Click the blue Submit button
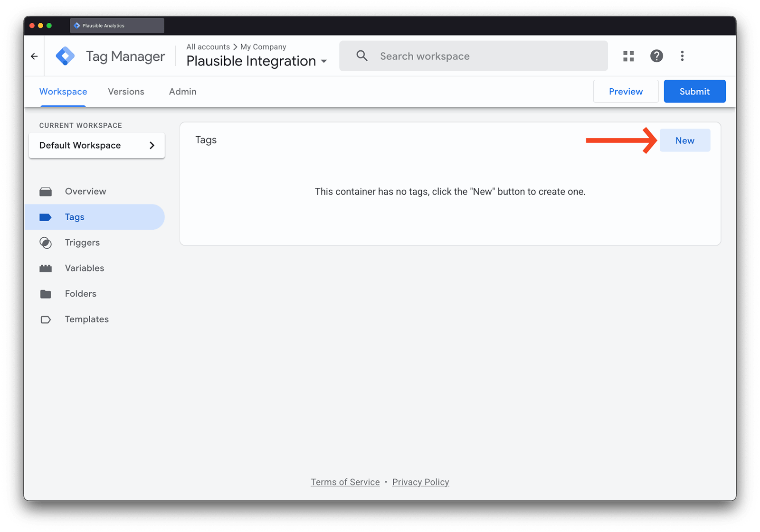760x532 pixels. click(x=694, y=92)
